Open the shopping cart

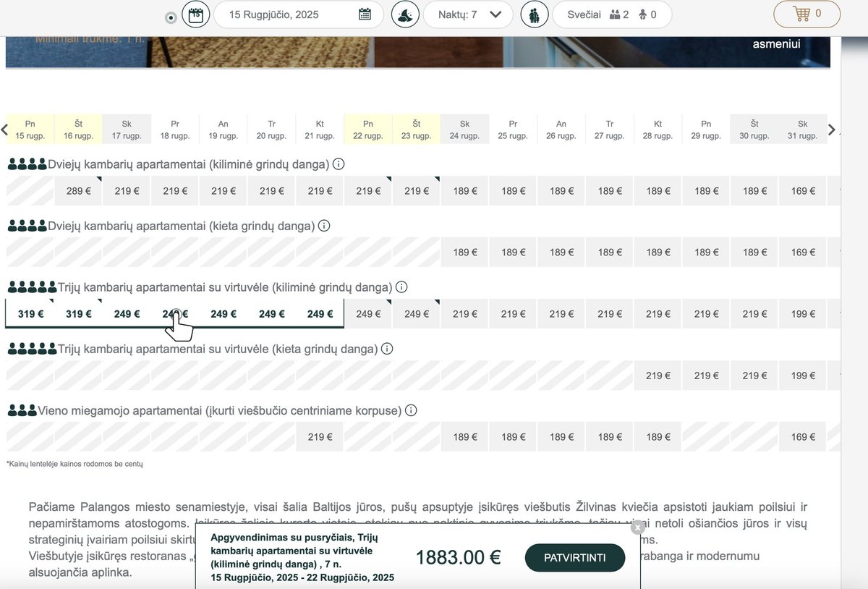coord(807,14)
